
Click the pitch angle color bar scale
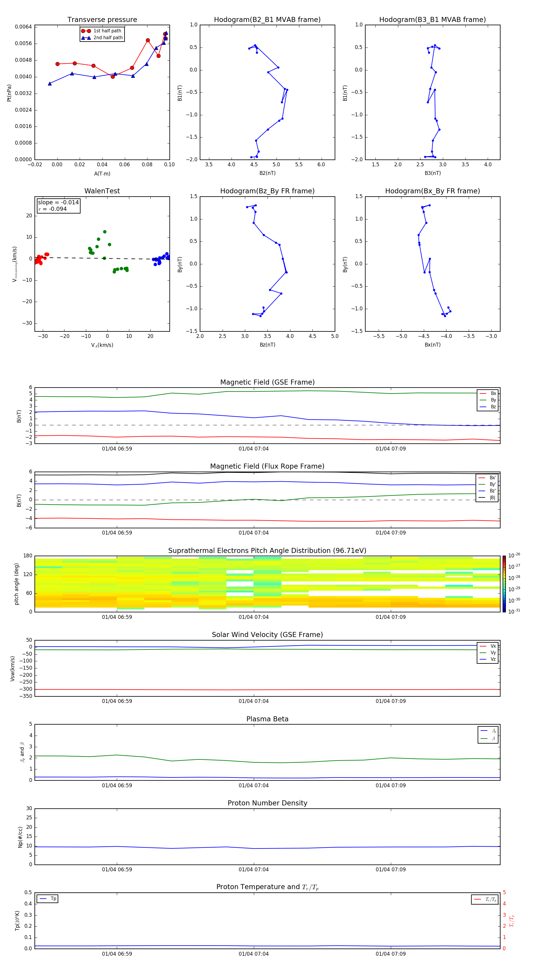pos(504,584)
